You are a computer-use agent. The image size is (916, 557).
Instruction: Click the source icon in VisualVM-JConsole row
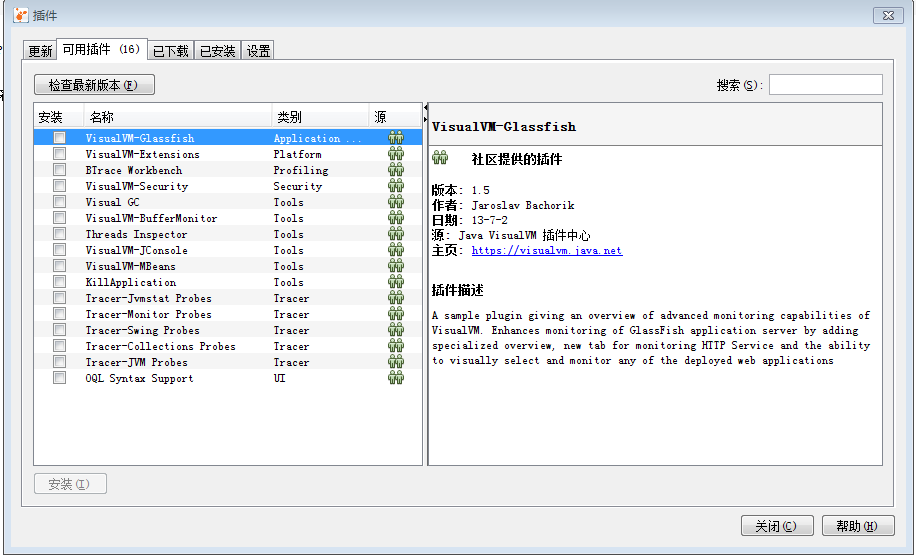[x=396, y=250]
